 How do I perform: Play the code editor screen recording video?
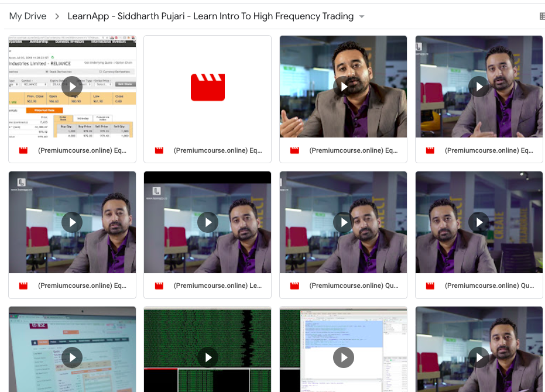(x=343, y=357)
